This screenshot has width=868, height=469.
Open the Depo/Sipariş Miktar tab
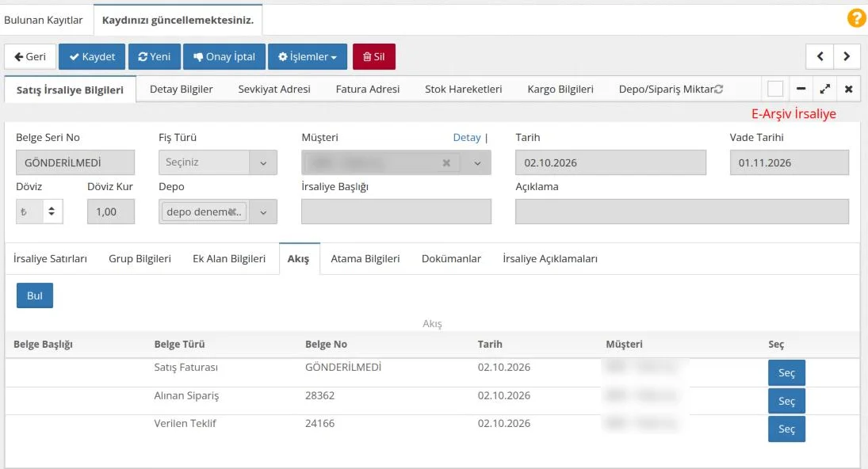[666, 89]
